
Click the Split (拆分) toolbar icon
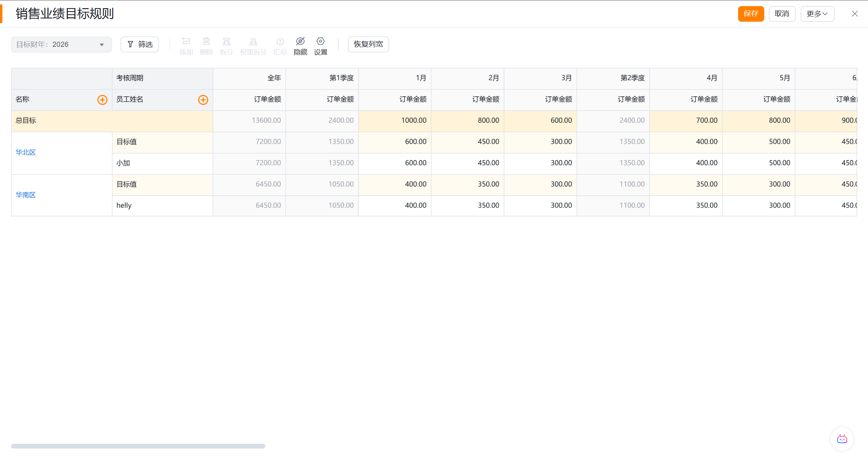(226, 42)
